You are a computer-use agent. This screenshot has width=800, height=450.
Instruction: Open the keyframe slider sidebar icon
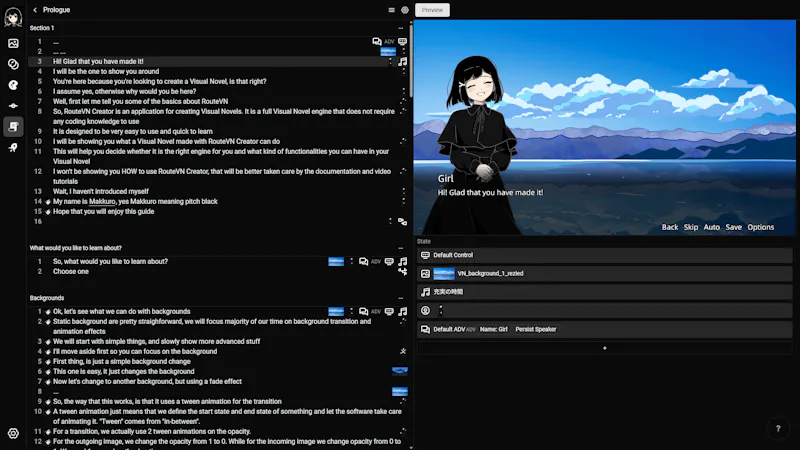[x=13, y=106]
